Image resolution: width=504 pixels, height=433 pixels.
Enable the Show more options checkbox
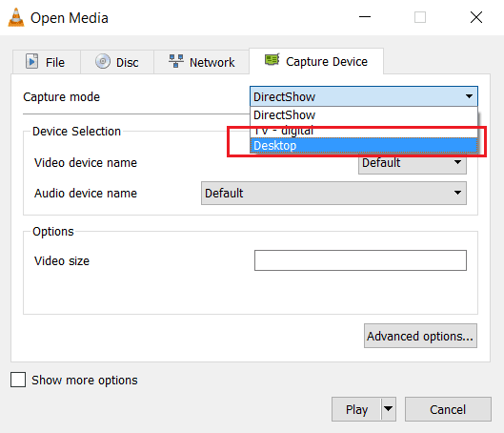18,380
